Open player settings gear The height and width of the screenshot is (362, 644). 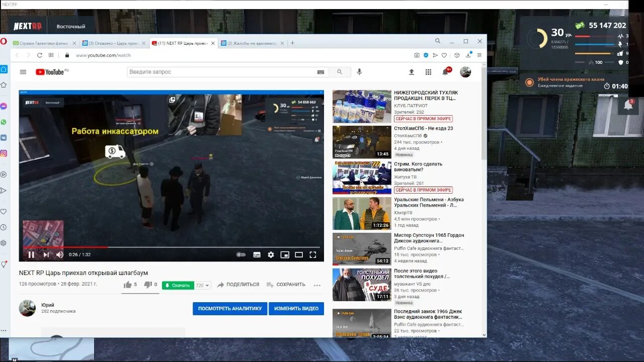[x=271, y=255]
